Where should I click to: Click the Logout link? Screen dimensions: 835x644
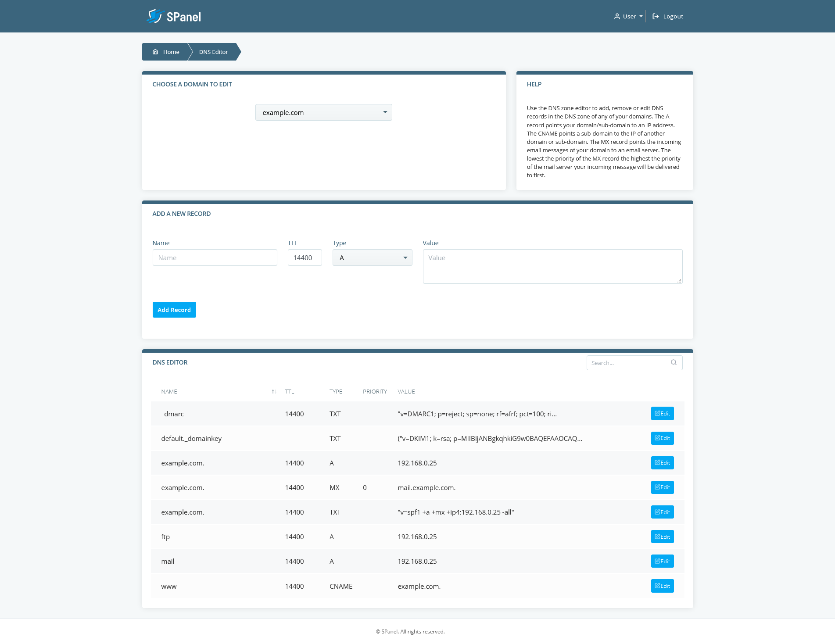[668, 17]
